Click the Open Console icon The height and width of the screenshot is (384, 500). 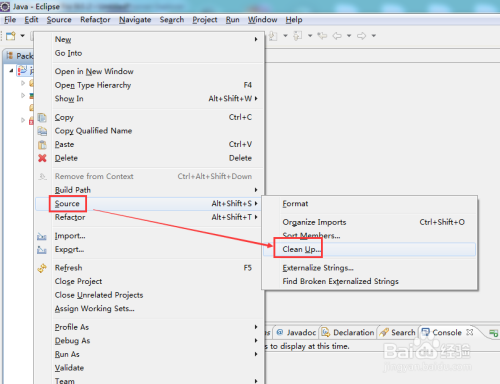point(494,333)
